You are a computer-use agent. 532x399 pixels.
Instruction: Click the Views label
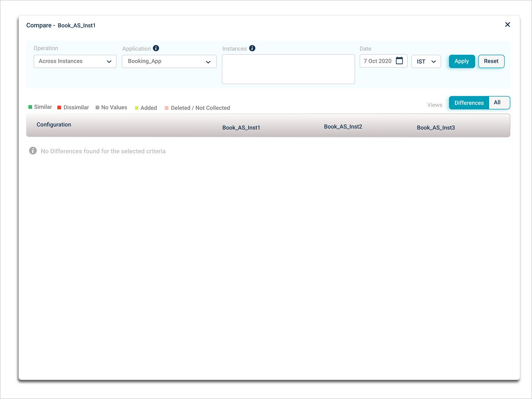(x=435, y=105)
